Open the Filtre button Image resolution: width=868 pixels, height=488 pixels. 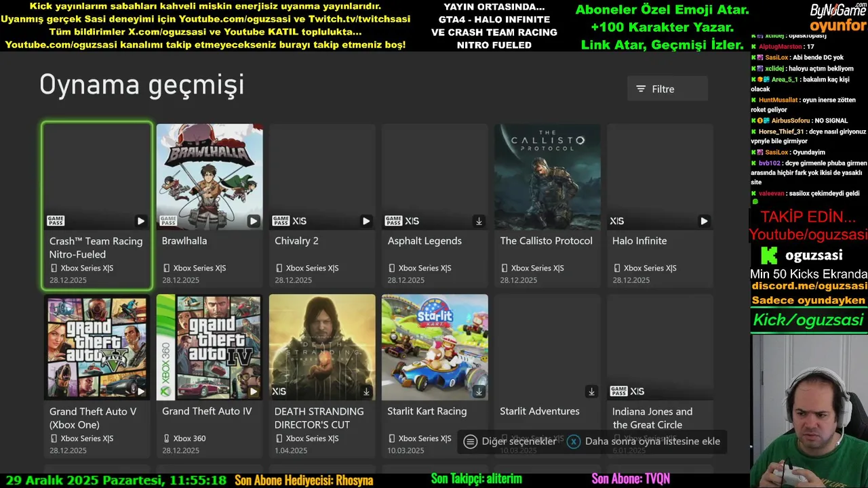[667, 89]
